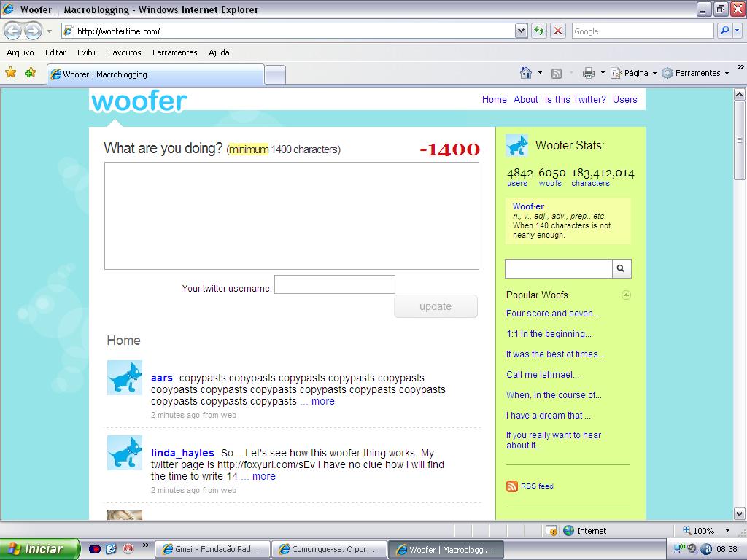Click the Print icon in command bar
The height and width of the screenshot is (560, 747).
tap(589, 73)
